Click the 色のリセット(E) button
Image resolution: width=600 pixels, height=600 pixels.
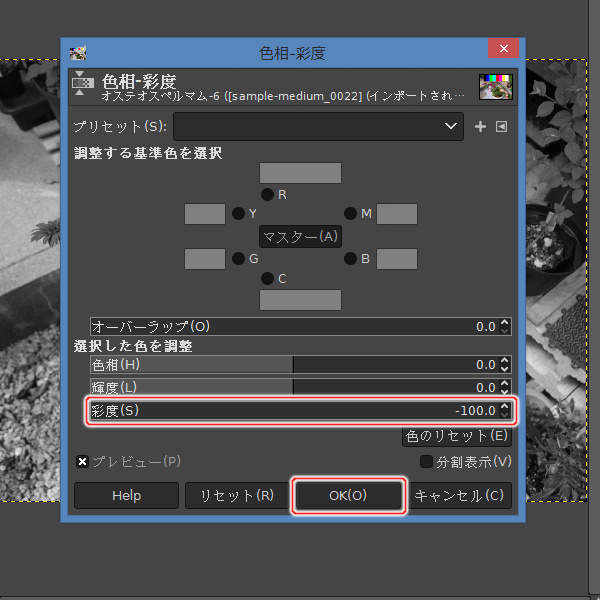click(457, 436)
